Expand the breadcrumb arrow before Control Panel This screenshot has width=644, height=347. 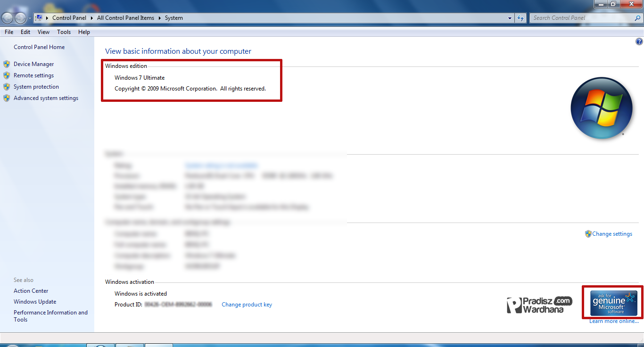point(47,18)
